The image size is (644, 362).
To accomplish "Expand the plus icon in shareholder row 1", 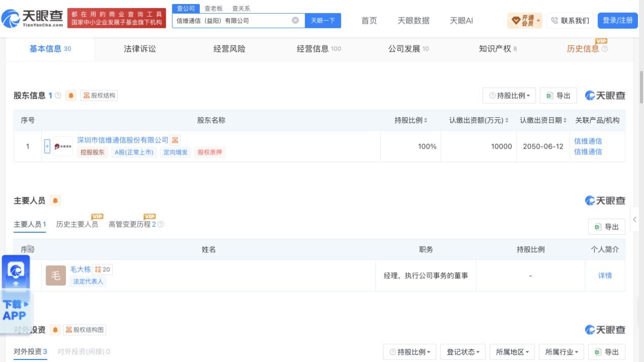I will (48, 147).
